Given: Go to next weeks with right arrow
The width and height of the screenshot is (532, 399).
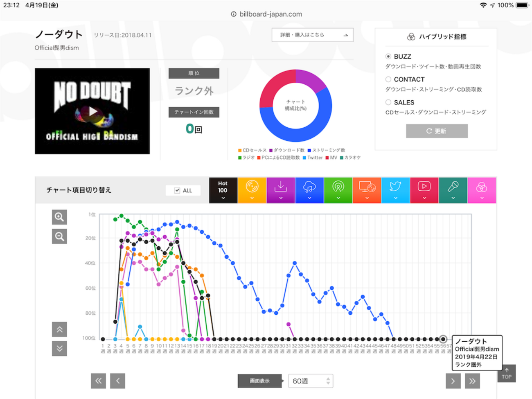Looking at the screenshot, I should click(453, 381).
